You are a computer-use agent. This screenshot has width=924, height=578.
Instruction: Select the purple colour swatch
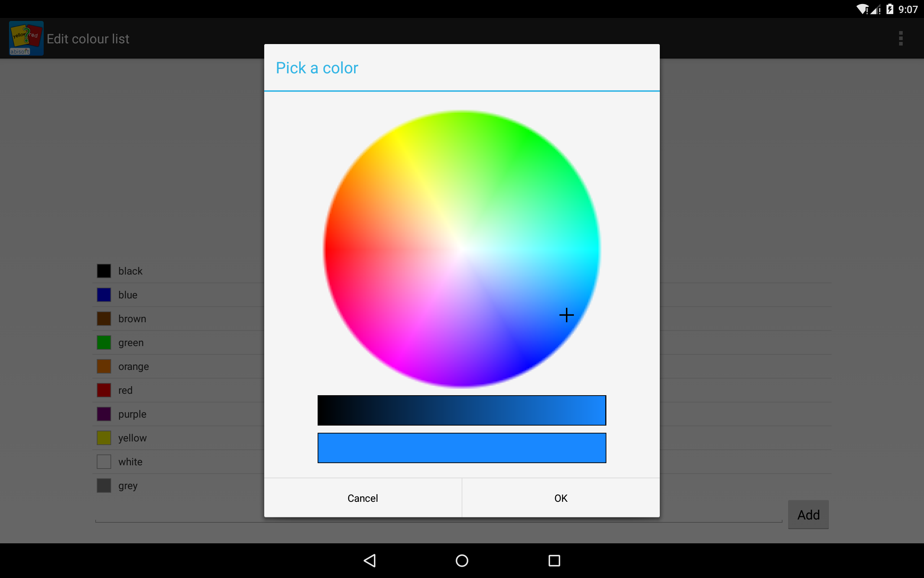coord(104,414)
